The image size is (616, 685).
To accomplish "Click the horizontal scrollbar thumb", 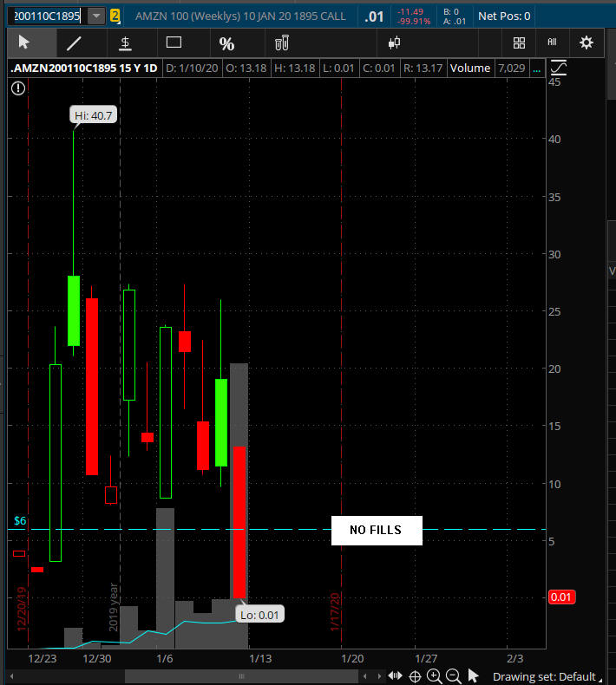I will tap(241, 676).
